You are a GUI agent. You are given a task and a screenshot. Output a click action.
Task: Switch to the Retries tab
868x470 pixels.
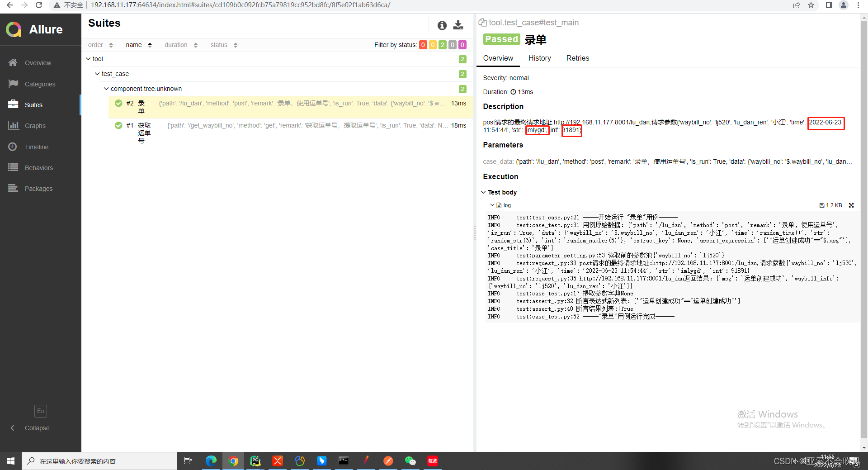578,58
